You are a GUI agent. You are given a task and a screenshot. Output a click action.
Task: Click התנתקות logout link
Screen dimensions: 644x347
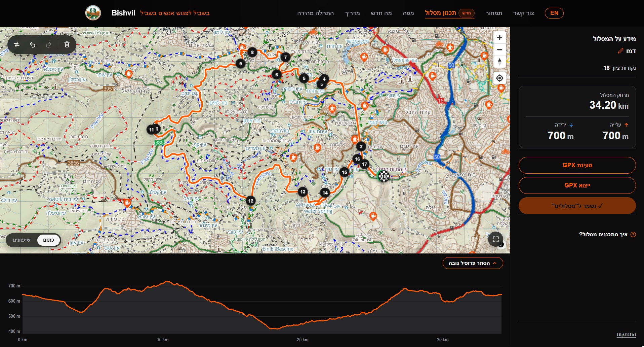pyautogui.click(x=626, y=334)
